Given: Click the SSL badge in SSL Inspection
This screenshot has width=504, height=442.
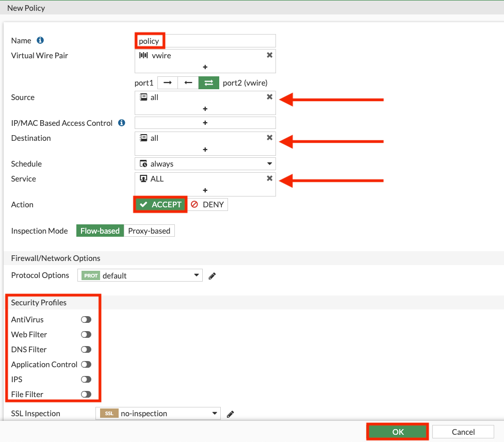Looking at the screenshot, I should tap(109, 414).
